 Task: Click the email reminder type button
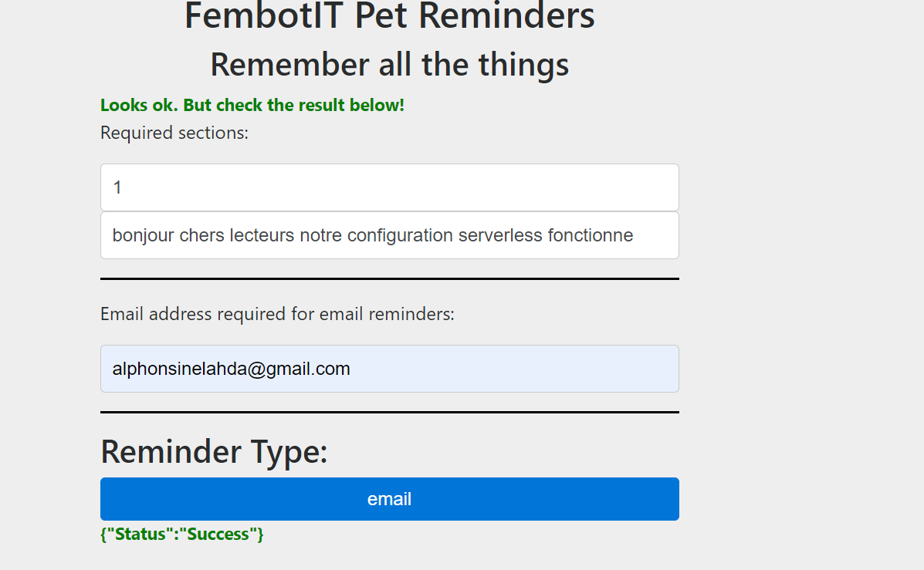tap(389, 499)
